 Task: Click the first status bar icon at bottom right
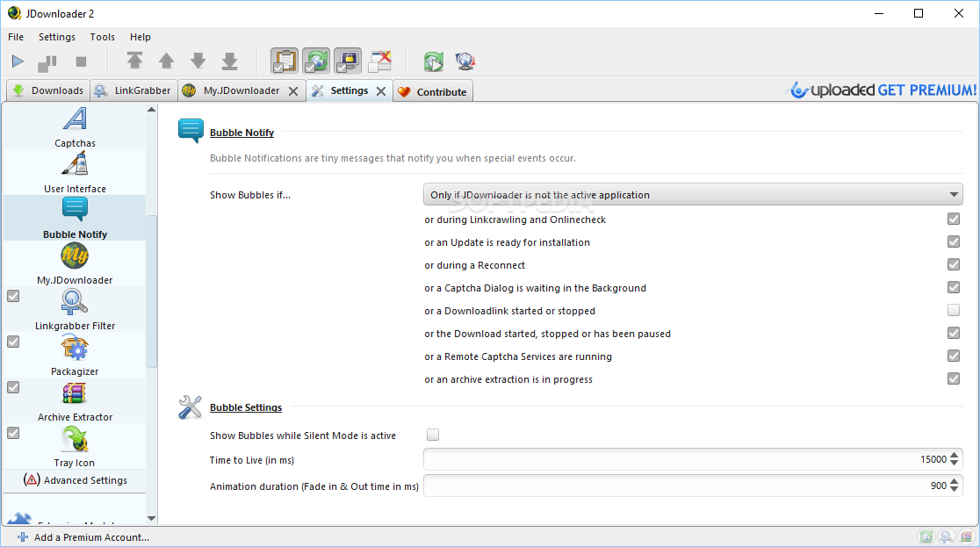(926, 536)
